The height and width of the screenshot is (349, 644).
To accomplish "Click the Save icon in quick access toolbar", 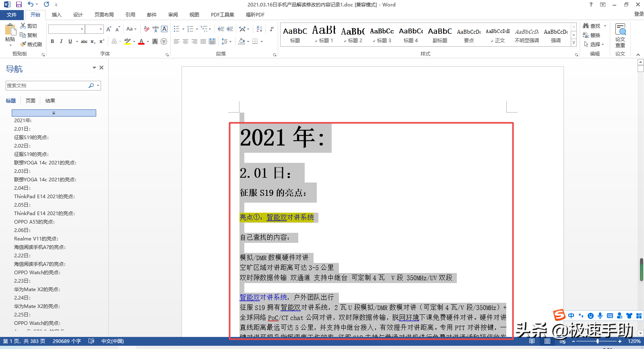I will (x=19, y=4).
